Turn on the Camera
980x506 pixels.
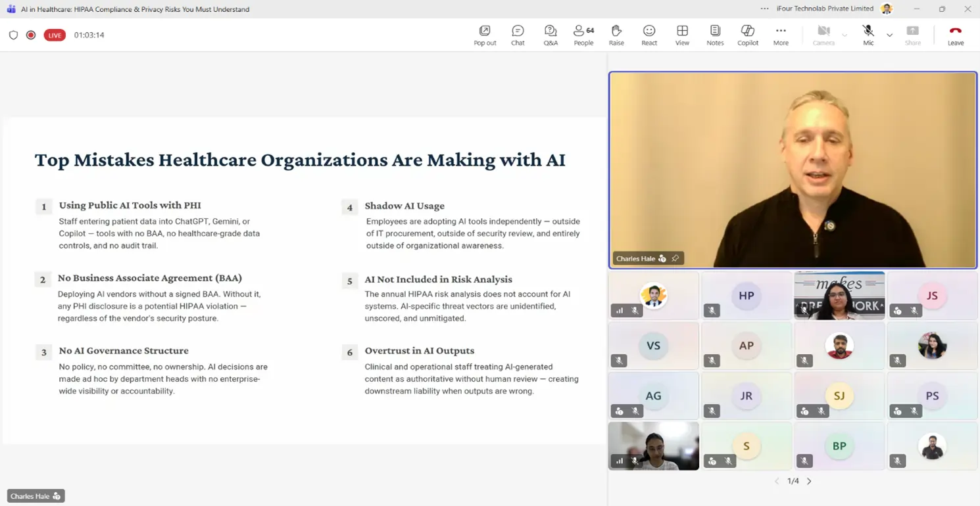[x=823, y=35]
